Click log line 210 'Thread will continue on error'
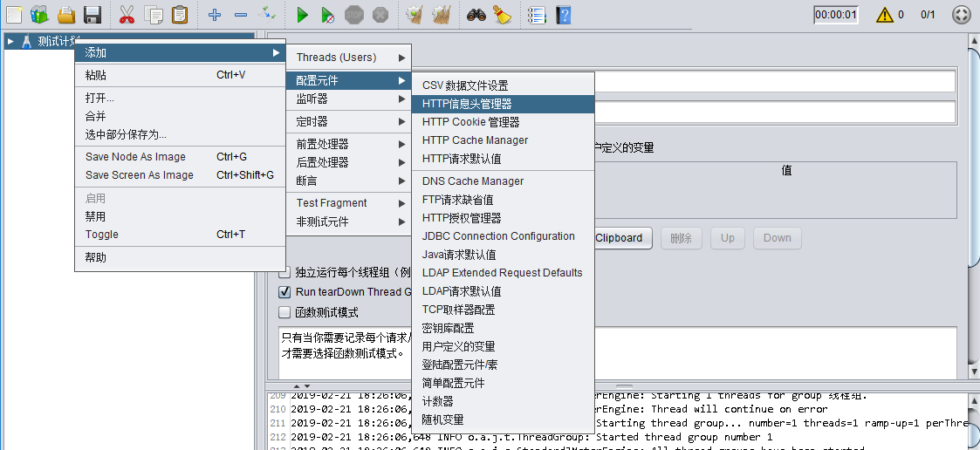Viewport: 980px width, 450px height. (x=739, y=409)
